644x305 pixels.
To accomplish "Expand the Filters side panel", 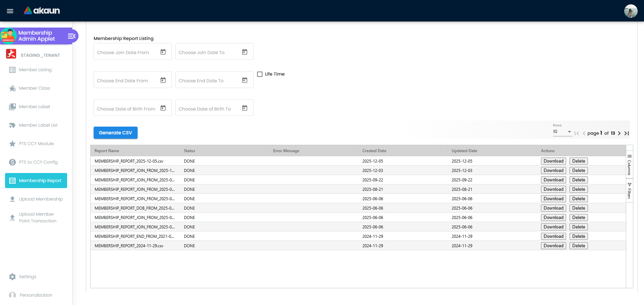I will click(x=629, y=191).
